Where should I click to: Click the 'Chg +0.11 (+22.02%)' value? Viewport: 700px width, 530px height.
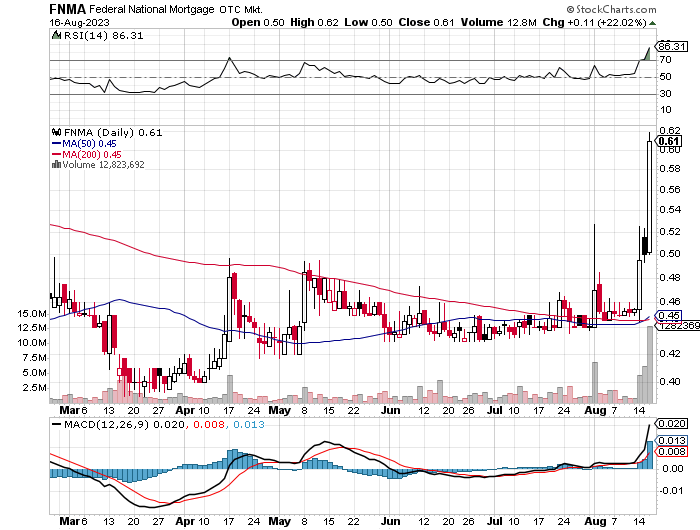point(595,22)
